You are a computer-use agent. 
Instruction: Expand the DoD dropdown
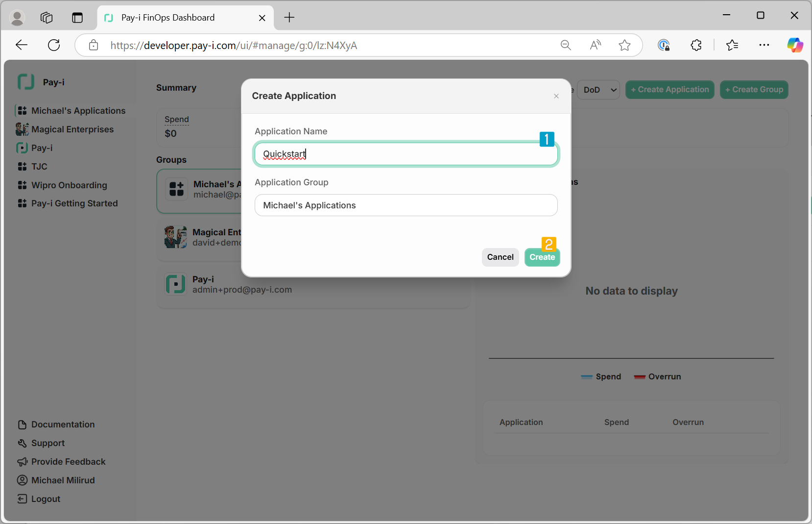pyautogui.click(x=599, y=90)
